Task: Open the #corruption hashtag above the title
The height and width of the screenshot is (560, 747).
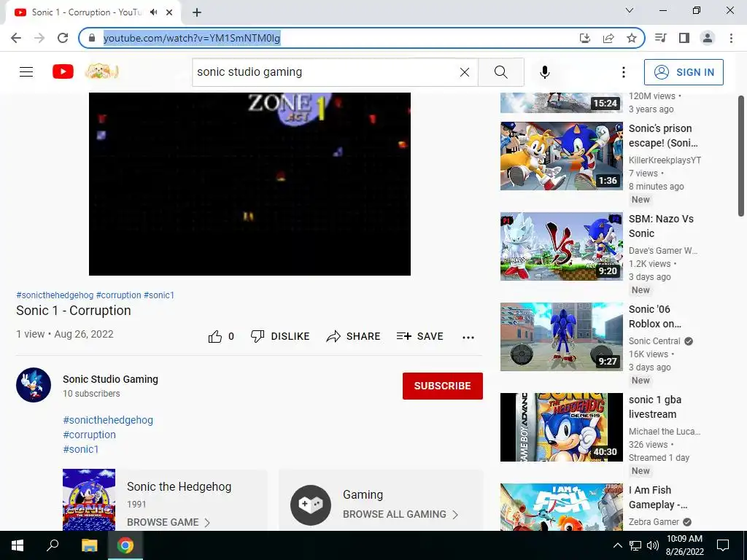Action: click(x=119, y=295)
